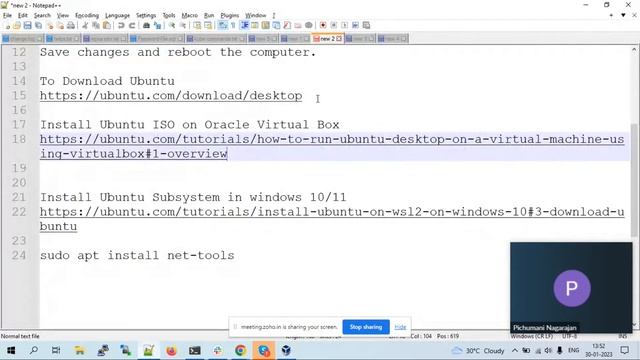Viewport: 640px width, 360px height.
Task: Click 'Install Ubuntu Subsystem in windows 10/11' line
Action: click(193, 198)
